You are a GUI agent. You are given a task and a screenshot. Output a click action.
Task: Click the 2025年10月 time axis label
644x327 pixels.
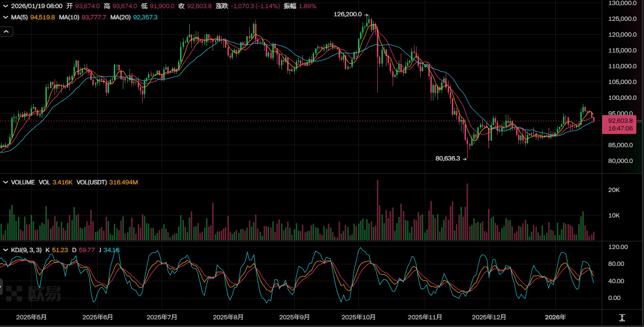click(x=358, y=317)
